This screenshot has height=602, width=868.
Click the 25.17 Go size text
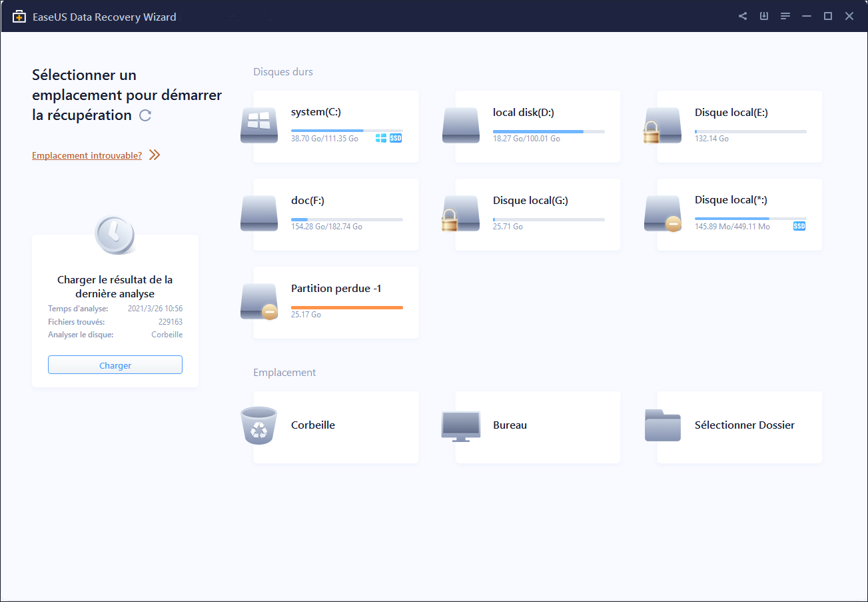click(306, 315)
